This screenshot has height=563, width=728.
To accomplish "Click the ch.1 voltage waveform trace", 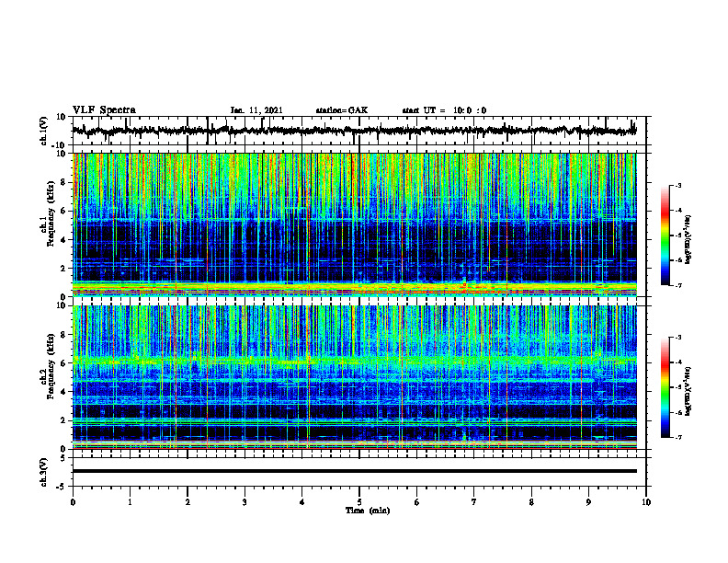I will [x=354, y=131].
